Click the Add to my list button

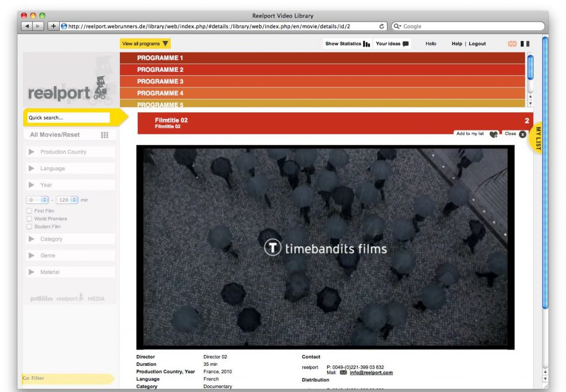(x=476, y=134)
